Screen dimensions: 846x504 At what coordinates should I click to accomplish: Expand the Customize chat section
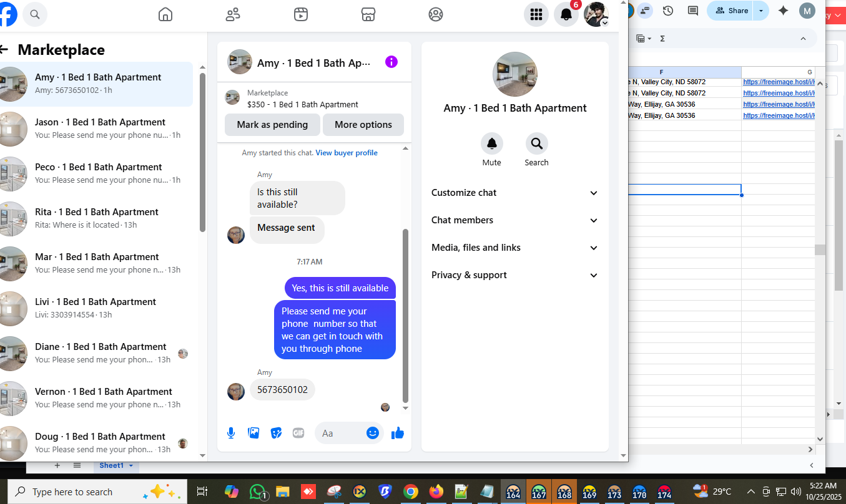tap(514, 193)
